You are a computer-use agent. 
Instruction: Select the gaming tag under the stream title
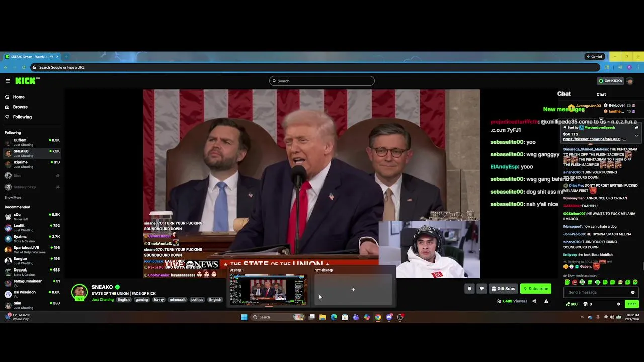(142, 300)
